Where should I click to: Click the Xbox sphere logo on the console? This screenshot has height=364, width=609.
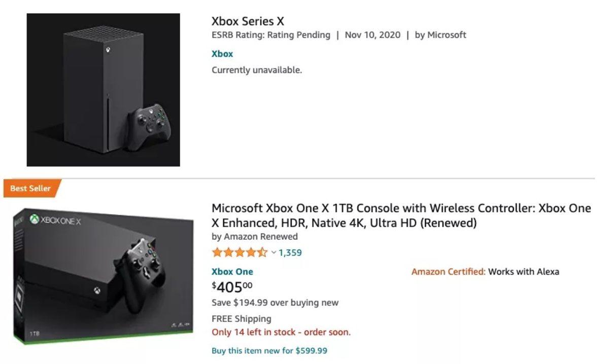click(109, 50)
